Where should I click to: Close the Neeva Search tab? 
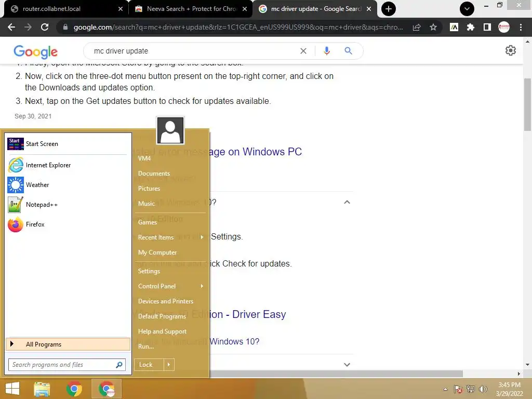tap(245, 9)
